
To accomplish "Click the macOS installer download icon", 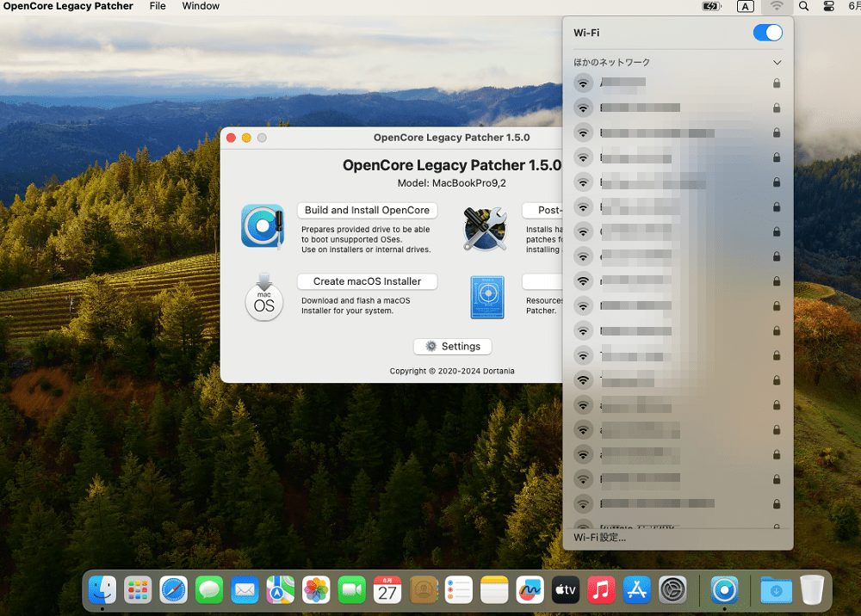I will point(264,297).
